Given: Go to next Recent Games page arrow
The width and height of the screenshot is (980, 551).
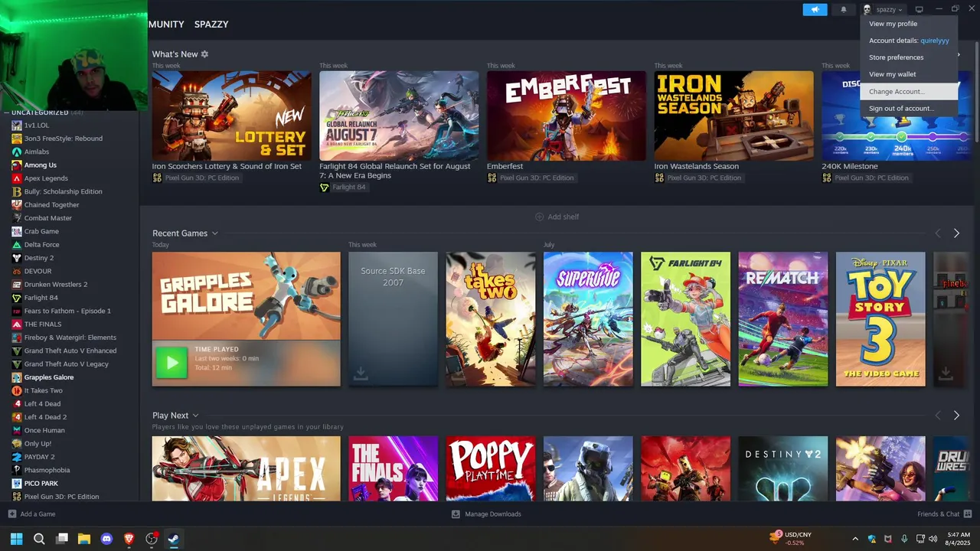Looking at the screenshot, I should [x=956, y=233].
